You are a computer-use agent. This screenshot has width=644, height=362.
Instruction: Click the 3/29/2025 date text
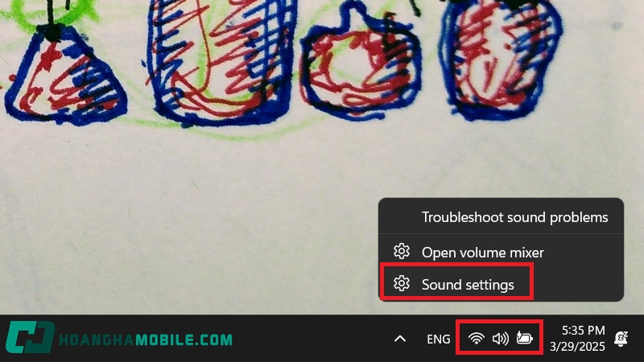(x=577, y=347)
